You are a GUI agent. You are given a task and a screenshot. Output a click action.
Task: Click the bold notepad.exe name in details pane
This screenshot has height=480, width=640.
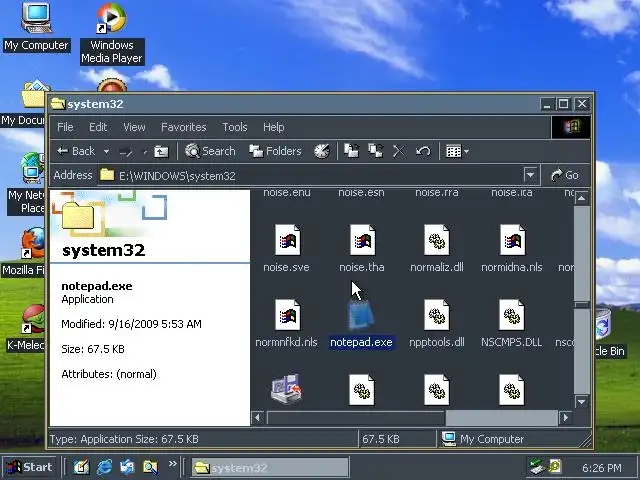97,286
